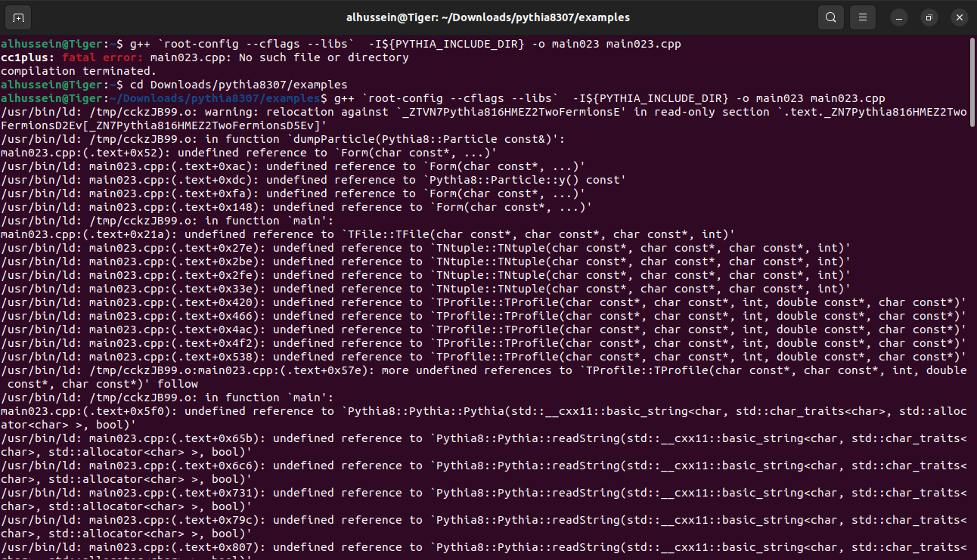Click the Pythia8::Pythia::Pythia undefined reference line
This screenshot has width=977, height=560.
click(484, 411)
